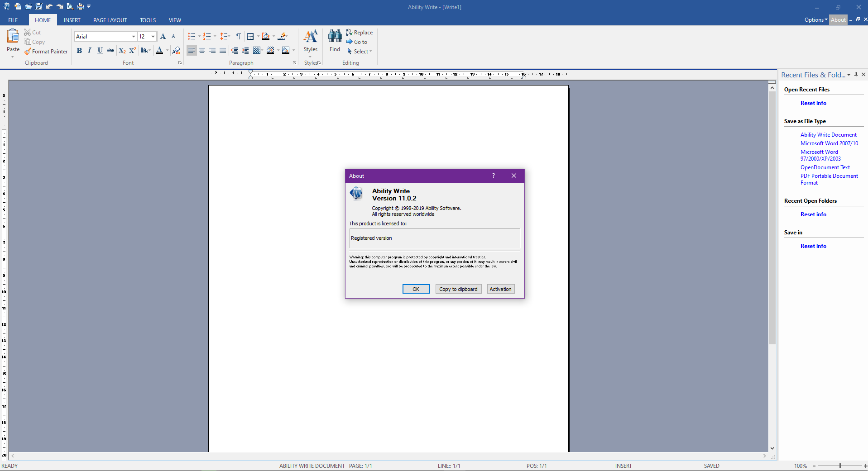
Task: Select Microsoft Word 2007/10 file type
Action: pos(829,143)
